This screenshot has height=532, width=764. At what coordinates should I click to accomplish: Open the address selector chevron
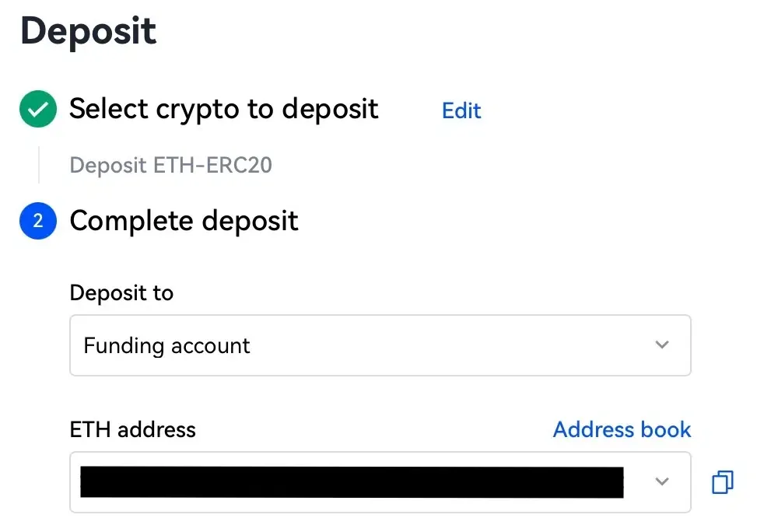[662, 482]
